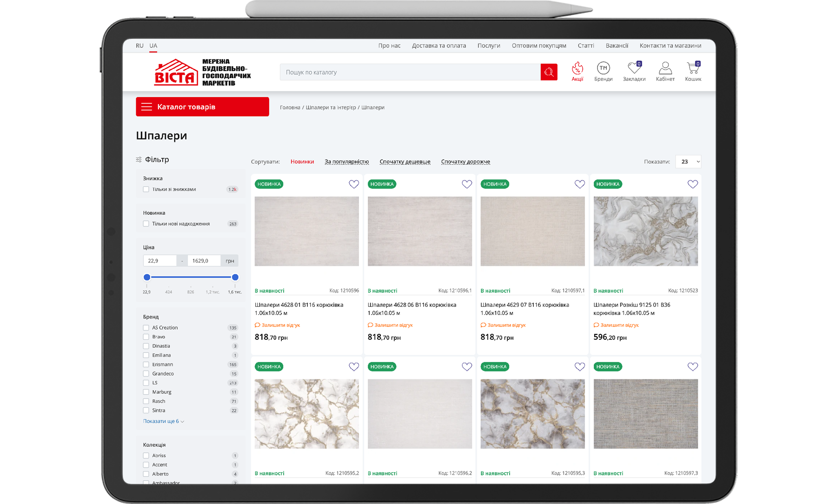
Task: Add Шпалери 4628 01 B116 to favorites
Action: click(354, 184)
